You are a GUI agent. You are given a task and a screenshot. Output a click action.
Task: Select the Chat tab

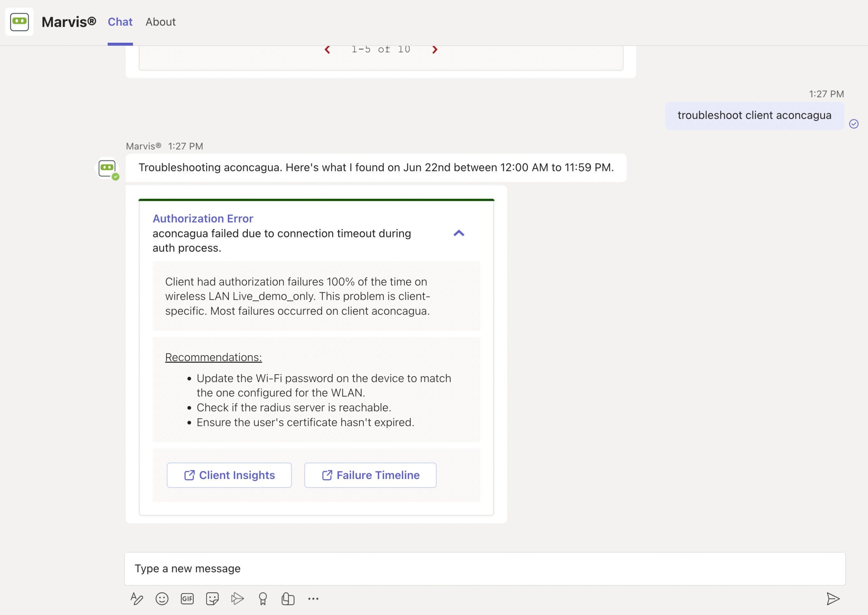tap(120, 22)
